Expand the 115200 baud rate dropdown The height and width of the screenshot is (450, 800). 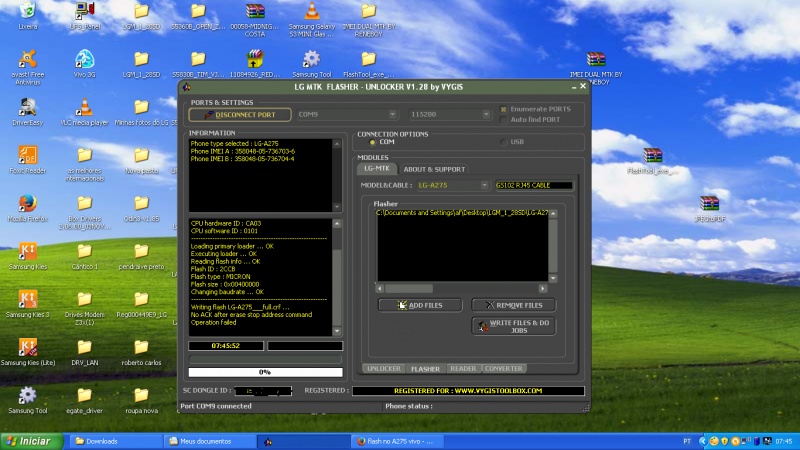486,114
